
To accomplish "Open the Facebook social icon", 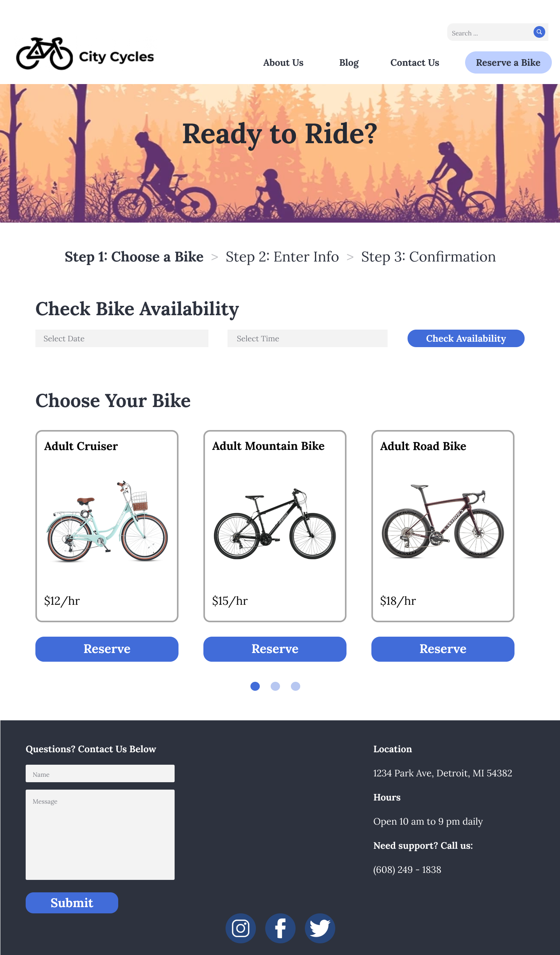I will (x=280, y=928).
